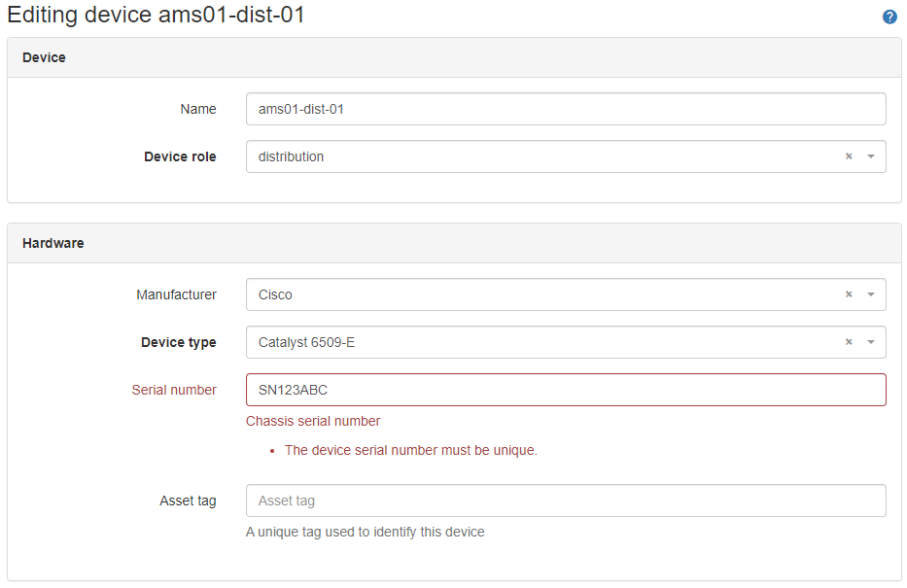Clear the Manufacturer selection with x
The width and height of the screenshot is (907, 588).
[849, 294]
